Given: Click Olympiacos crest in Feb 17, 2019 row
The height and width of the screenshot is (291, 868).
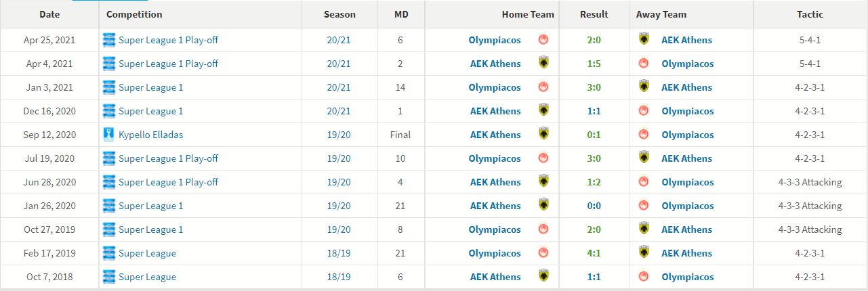Looking at the screenshot, I should [543, 253].
